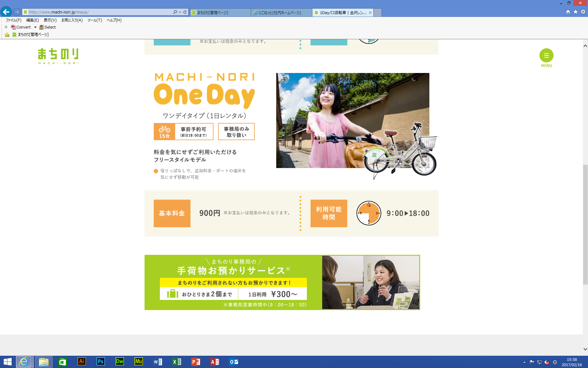Close the Convert toolbar with X
The image size is (588, 368).
pyautogui.click(x=6, y=27)
